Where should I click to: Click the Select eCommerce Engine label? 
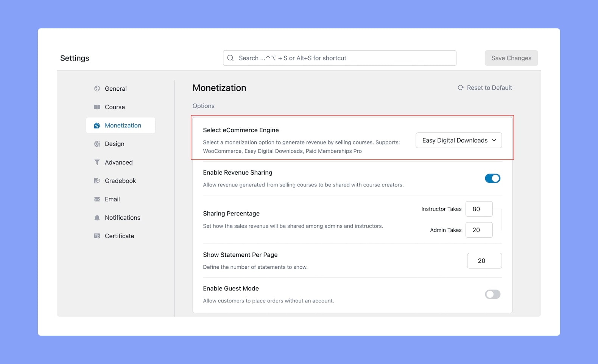(x=241, y=130)
